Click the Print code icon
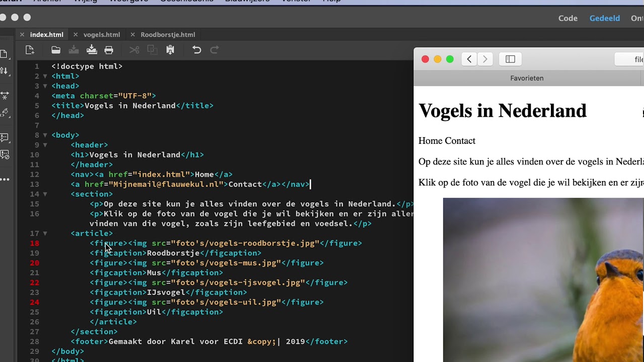Viewport: 644px width, 362px height. (x=109, y=50)
